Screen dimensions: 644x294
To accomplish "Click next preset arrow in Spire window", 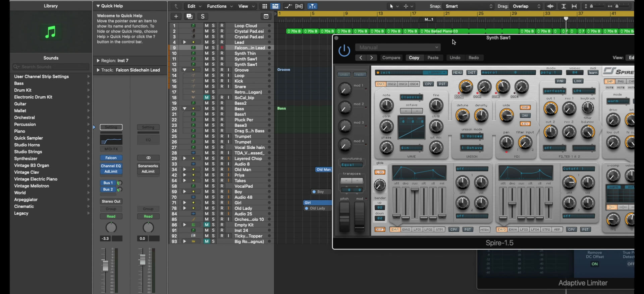I will pos(371,58).
